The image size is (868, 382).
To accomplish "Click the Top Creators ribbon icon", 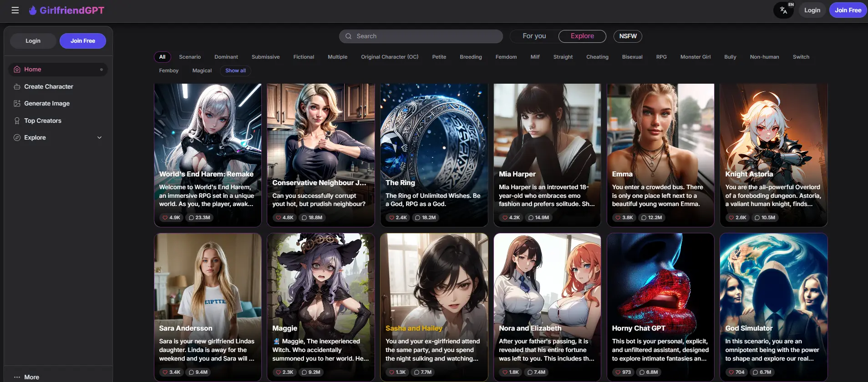I will click(17, 121).
